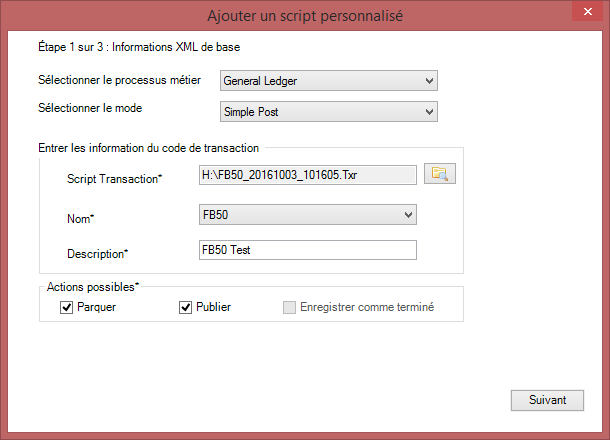The height and width of the screenshot is (440, 610).
Task: Click the Parquer label text
Action: pos(96,307)
